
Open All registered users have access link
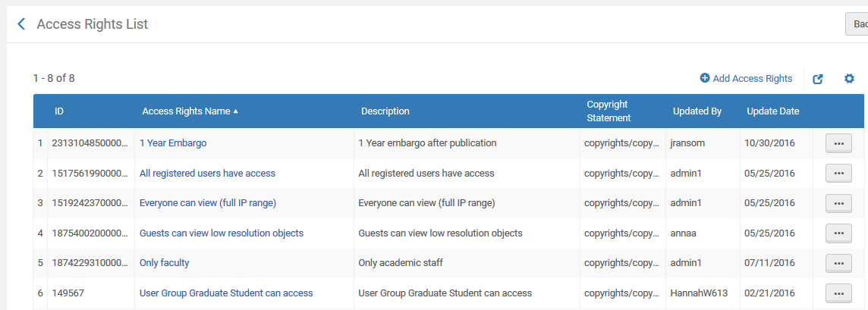click(x=207, y=174)
